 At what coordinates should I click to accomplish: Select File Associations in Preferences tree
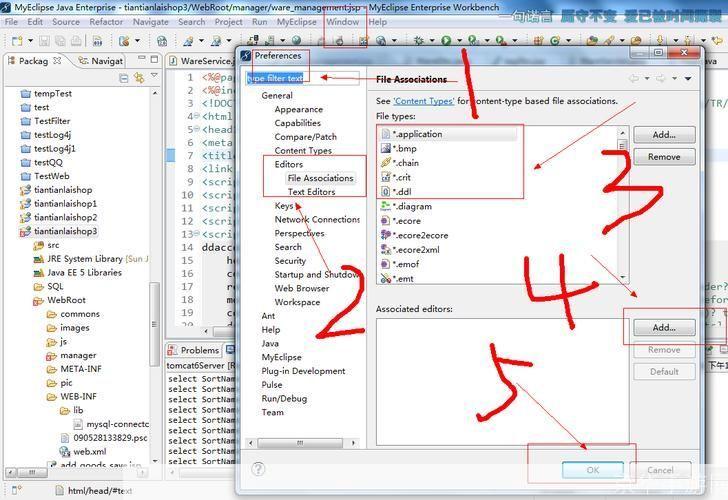coord(320,178)
